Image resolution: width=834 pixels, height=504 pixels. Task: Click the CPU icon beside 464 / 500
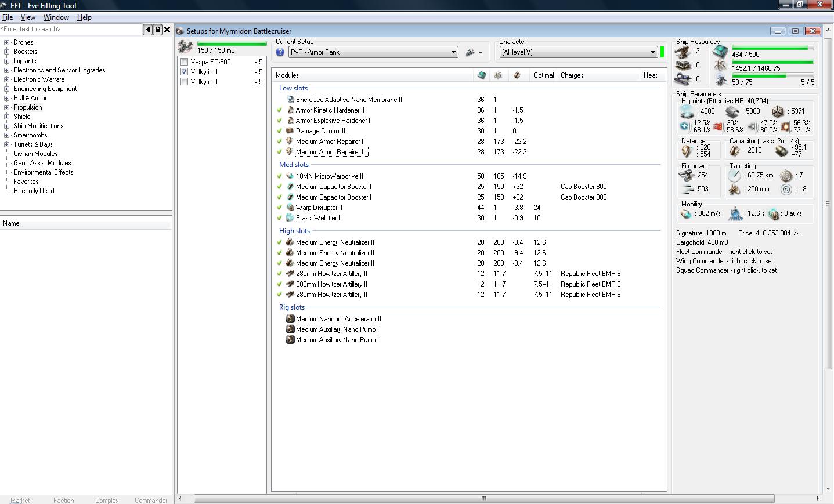pyautogui.click(x=720, y=51)
